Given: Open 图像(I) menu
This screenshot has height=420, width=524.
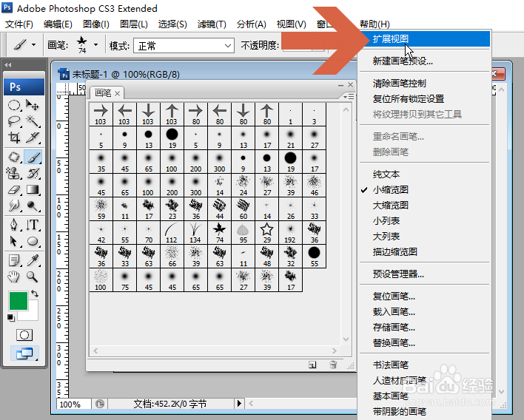Looking at the screenshot, I should click(x=96, y=24).
